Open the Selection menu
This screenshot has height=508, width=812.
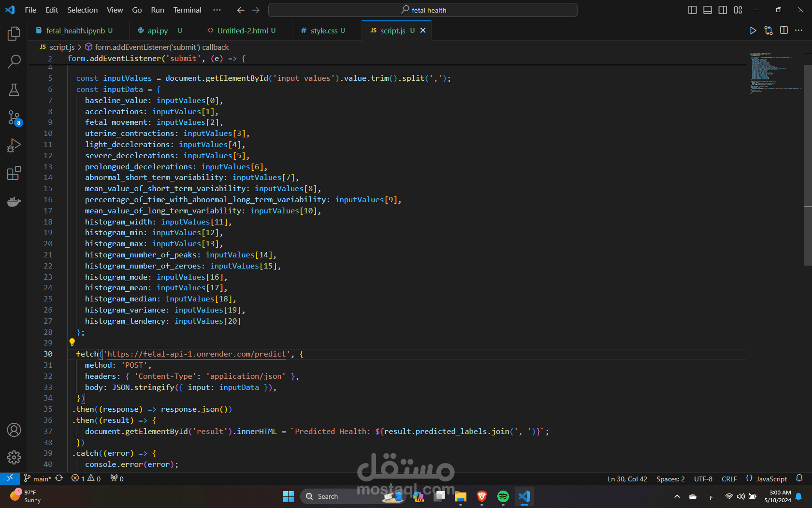tap(82, 10)
